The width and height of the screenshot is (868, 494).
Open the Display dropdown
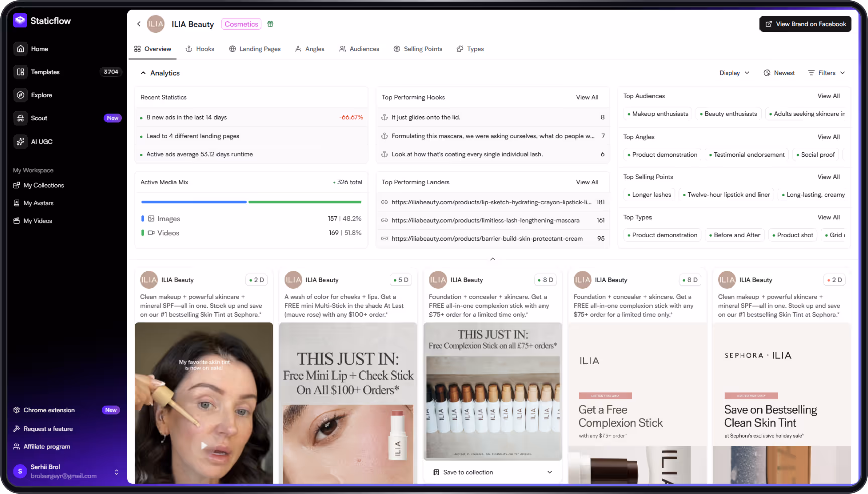[x=734, y=73]
